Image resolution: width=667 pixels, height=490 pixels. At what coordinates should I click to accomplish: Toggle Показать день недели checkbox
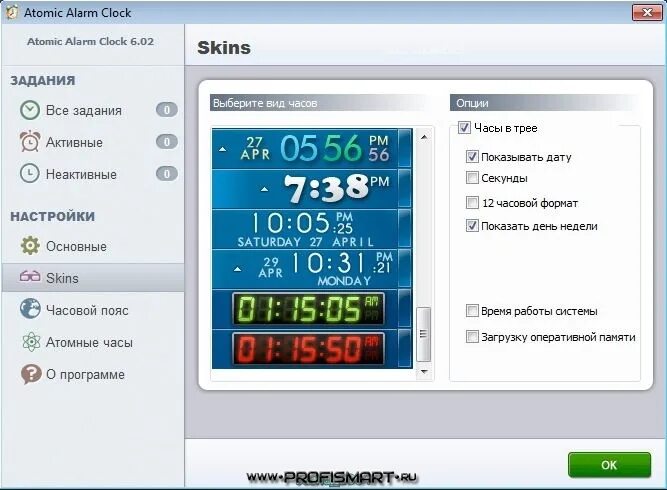pyautogui.click(x=472, y=225)
